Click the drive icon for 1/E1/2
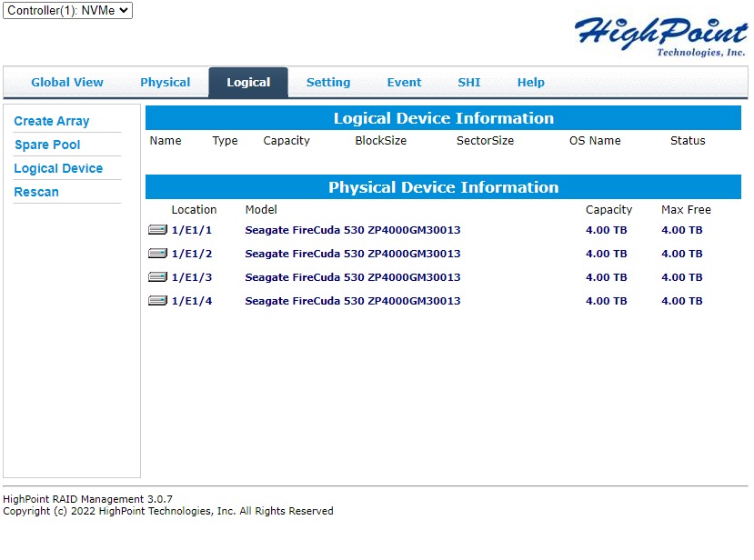754x560 pixels. click(157, 254)
